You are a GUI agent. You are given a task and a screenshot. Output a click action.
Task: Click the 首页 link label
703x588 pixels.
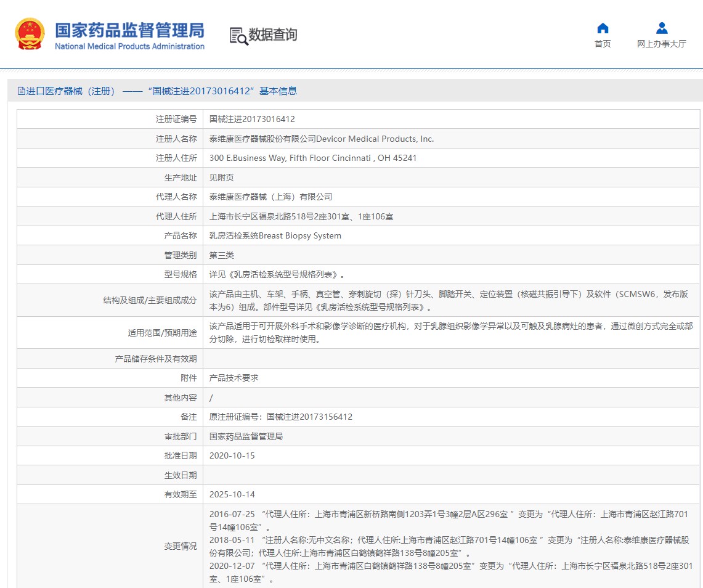[x=603, y=44]
